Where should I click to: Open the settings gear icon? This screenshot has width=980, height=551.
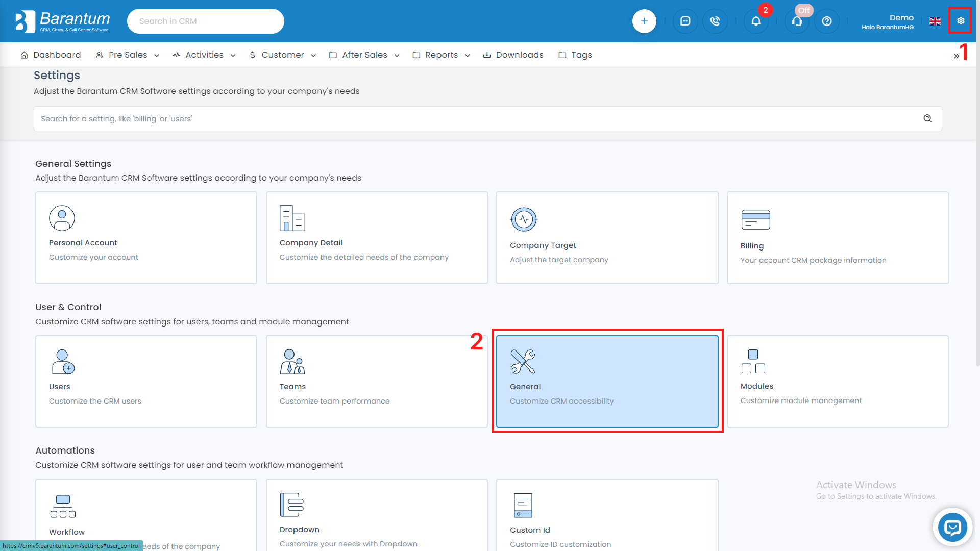coord(960,21)
